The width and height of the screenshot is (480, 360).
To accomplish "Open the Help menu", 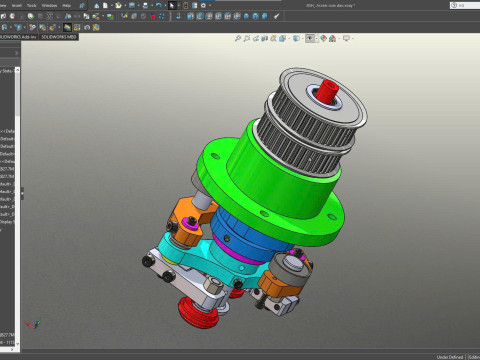I will point(67,6).
